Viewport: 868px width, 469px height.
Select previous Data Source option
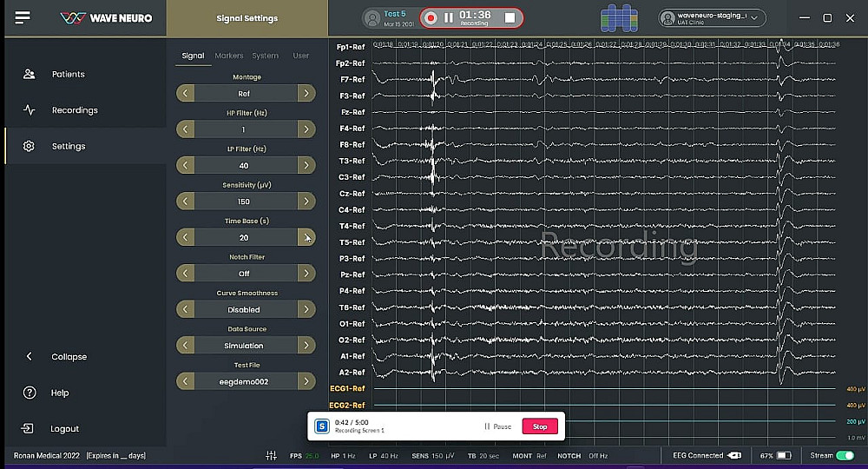pos(186,346)
